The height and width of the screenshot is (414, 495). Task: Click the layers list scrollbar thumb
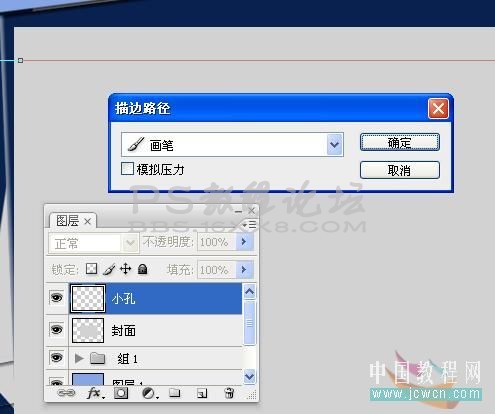[250, 323]
